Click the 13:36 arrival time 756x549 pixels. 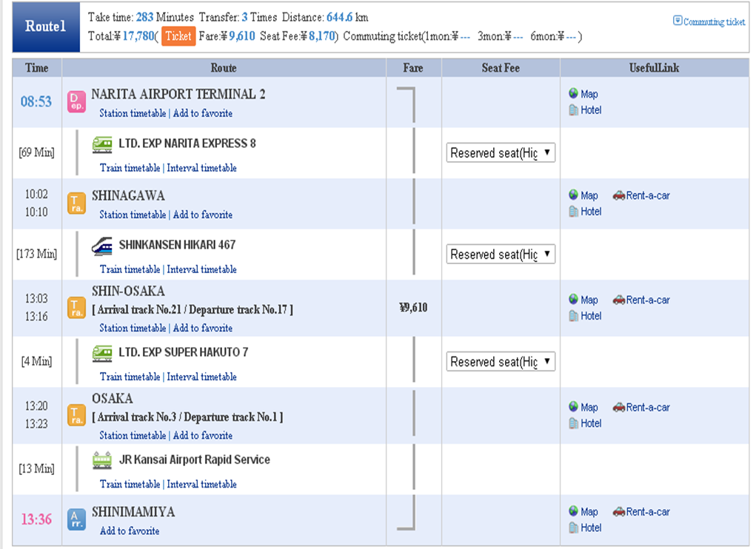tap(36, 519)
